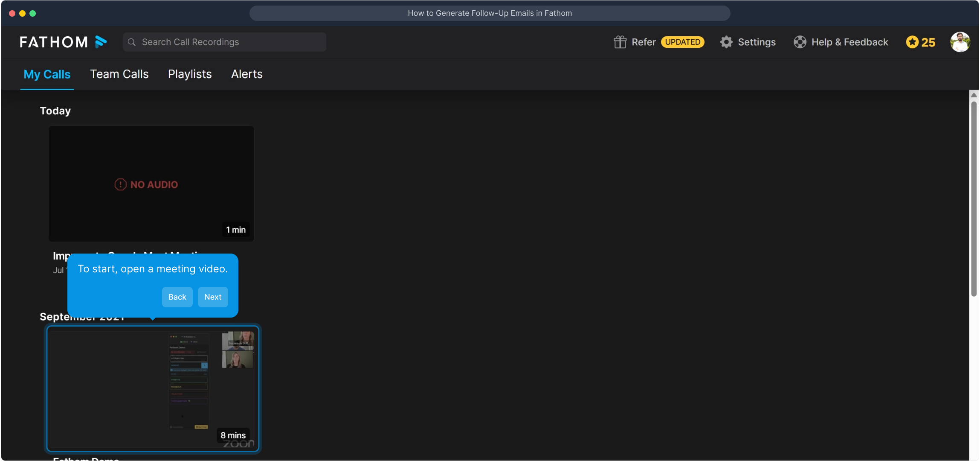Click the tutorial title bar text

pyautogui.click(x=490, y=13)
